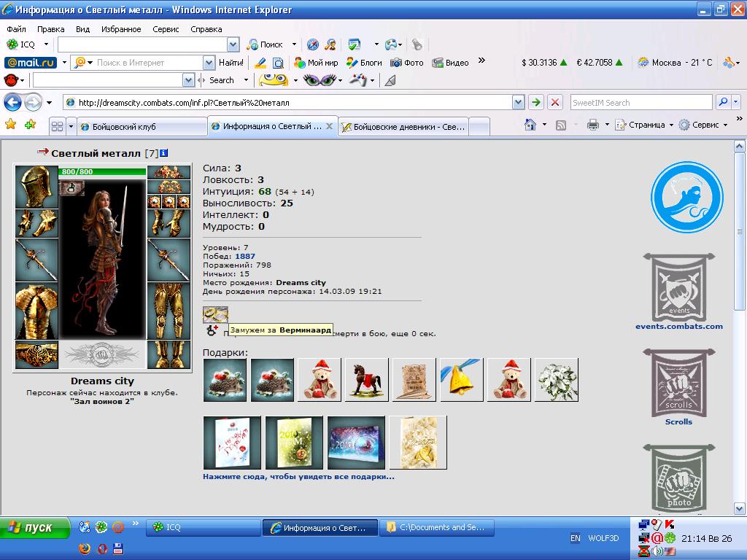This screenshot has height=560, width=747.
Task: Click the Print icon
Action: point(592,125)
